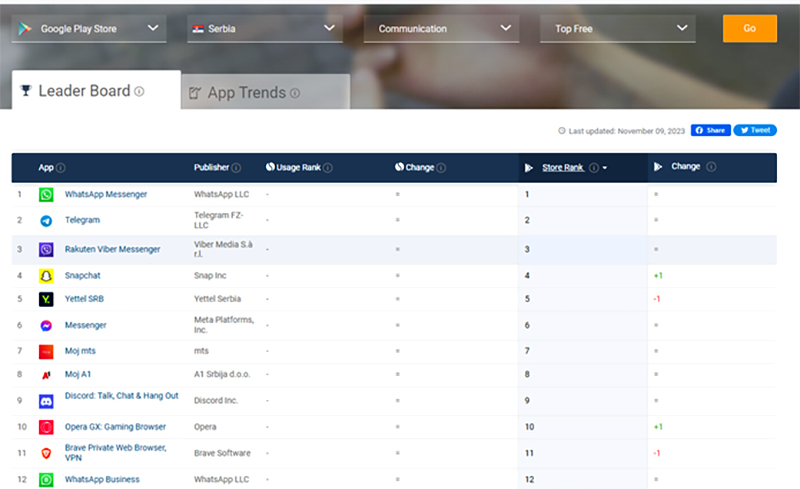The image size is (800, 489).
Task: Click the Discord app icon
Action: point(46,401)
